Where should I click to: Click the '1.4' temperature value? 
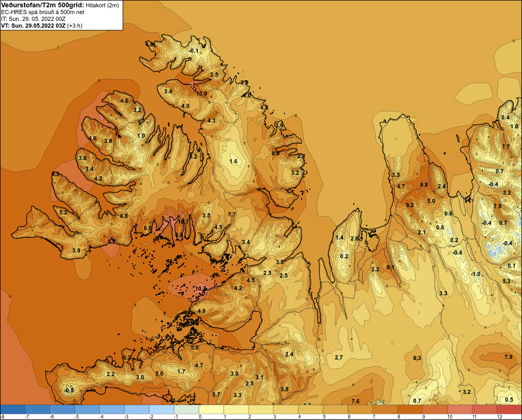(x=339, y=237)
